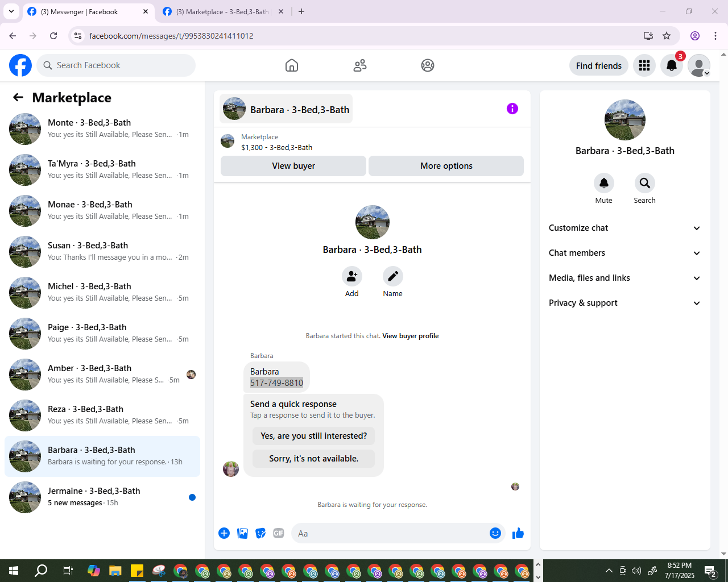Open the account profile avatar menu
Viewport: 728px width, 582px height.
(699, 65)
